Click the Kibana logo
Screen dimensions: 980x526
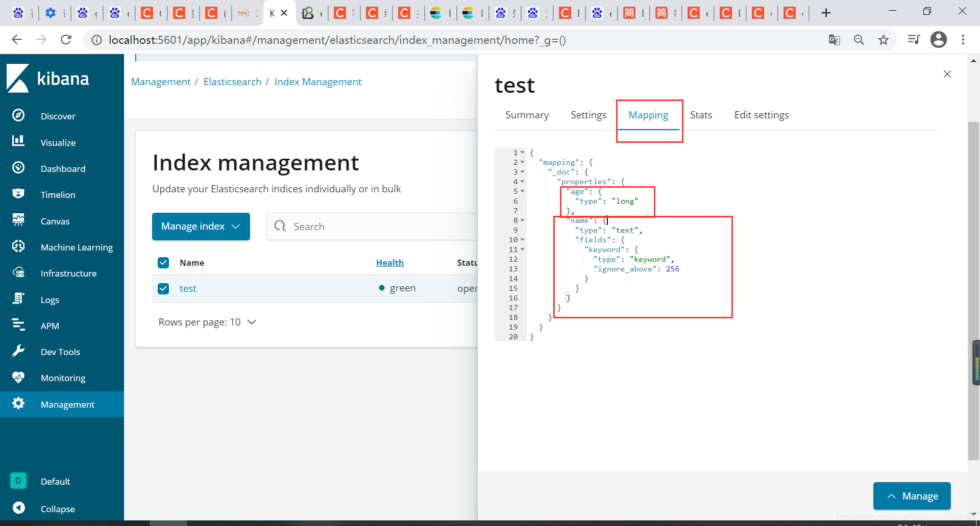[x=48, y=79]
